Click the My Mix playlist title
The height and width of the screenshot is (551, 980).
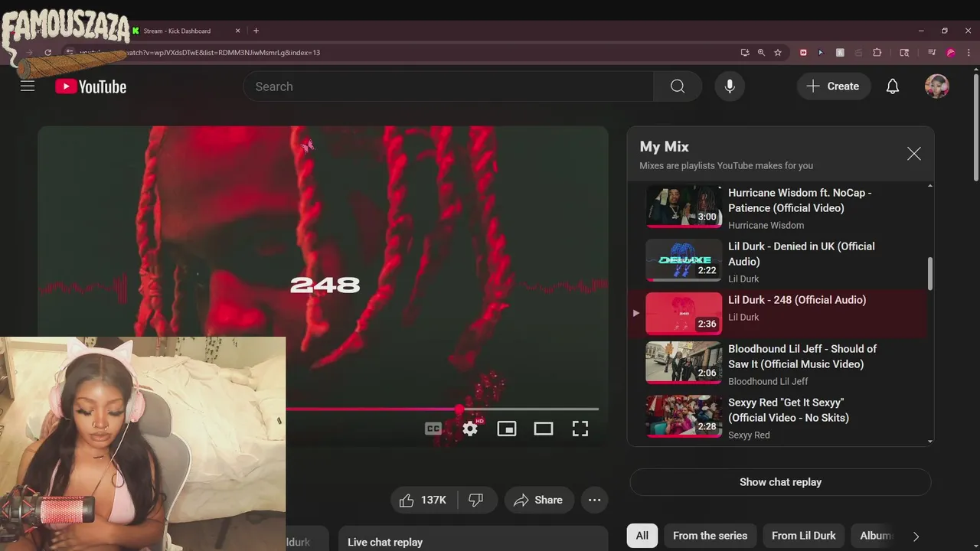click(665, 146)
